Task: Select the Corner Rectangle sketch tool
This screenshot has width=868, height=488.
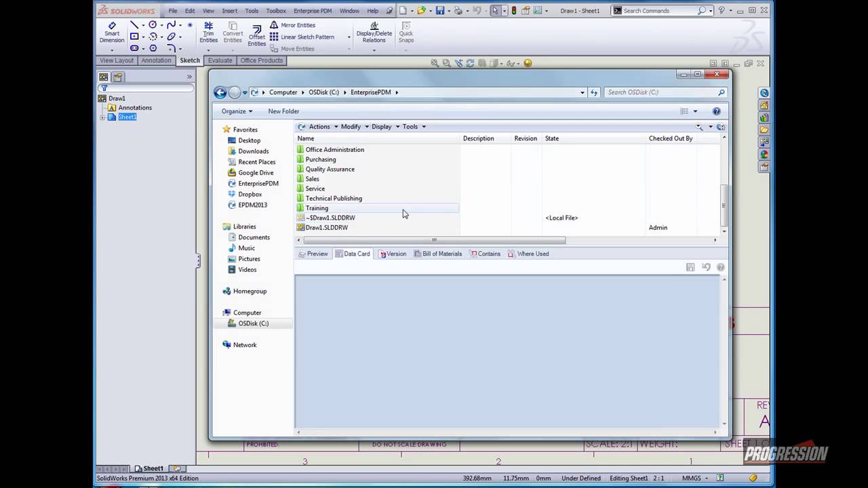Action: 134,37
